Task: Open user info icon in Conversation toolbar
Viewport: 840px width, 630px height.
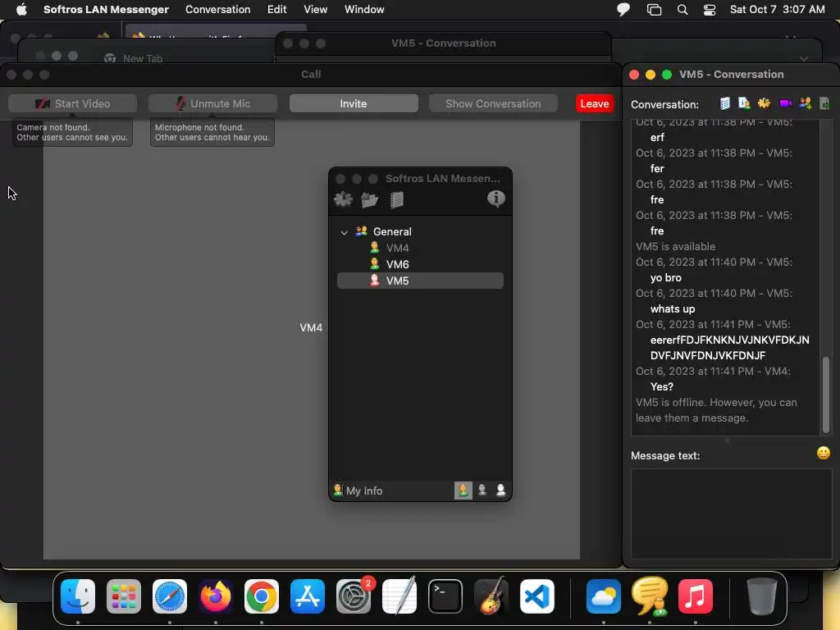Action: click(744, 103)
